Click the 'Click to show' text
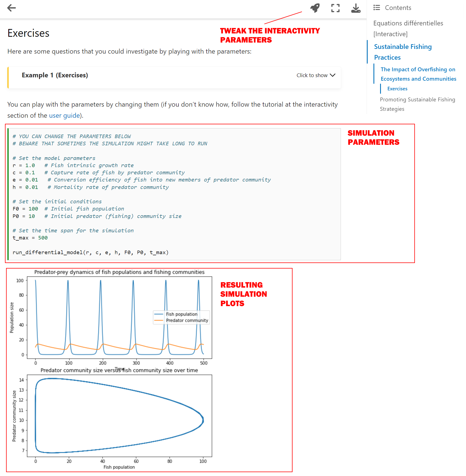 tap(312, 75)
